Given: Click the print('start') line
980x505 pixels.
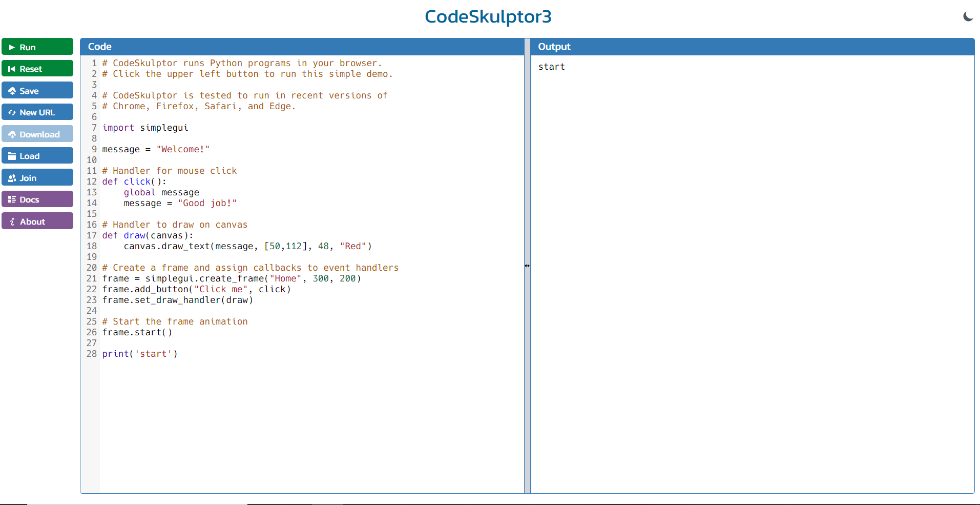Looking at the screenshot, I should (140, 354).
